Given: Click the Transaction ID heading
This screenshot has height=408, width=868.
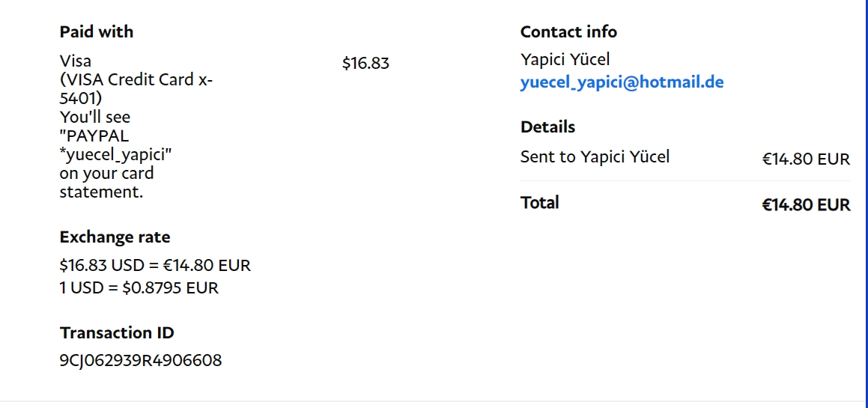Looking at the screenshot, I should 117,333.
